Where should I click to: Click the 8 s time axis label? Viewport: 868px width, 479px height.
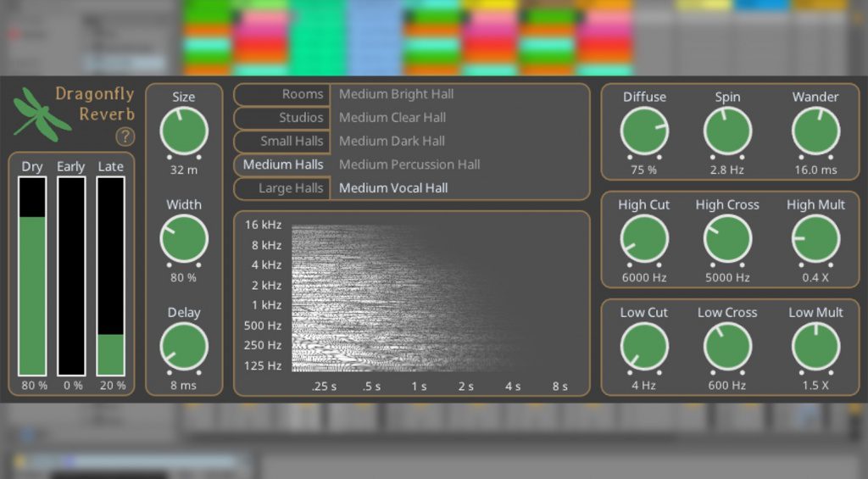pyautogui.click(x=560, y=387)
